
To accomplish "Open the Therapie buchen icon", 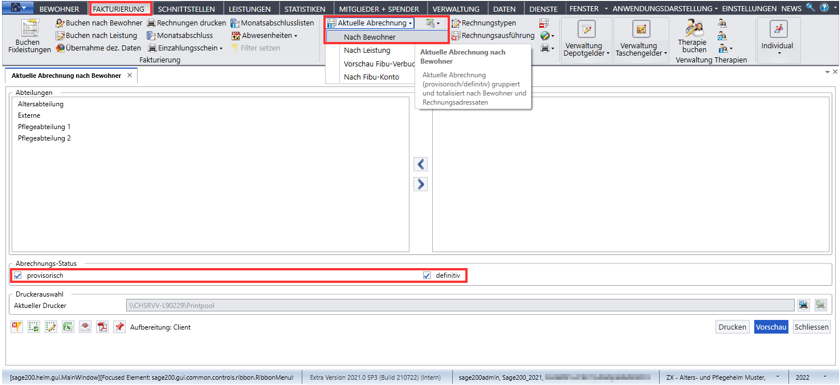I will coord(694,36).
